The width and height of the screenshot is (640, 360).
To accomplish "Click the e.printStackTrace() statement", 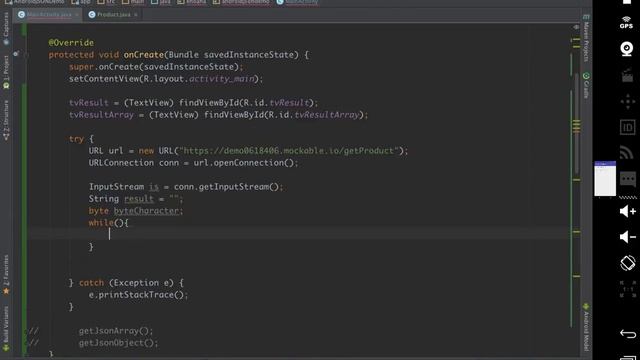I will coord(138,295).
